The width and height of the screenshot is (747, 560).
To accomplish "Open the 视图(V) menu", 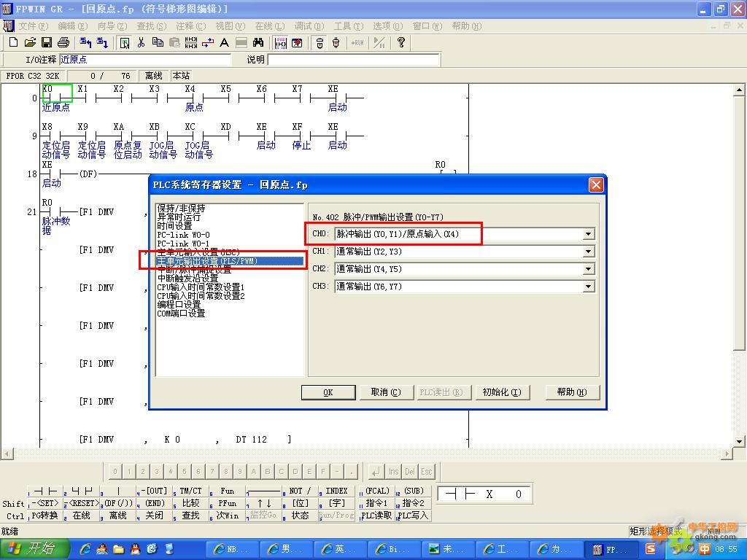I will tap(231, 26).
